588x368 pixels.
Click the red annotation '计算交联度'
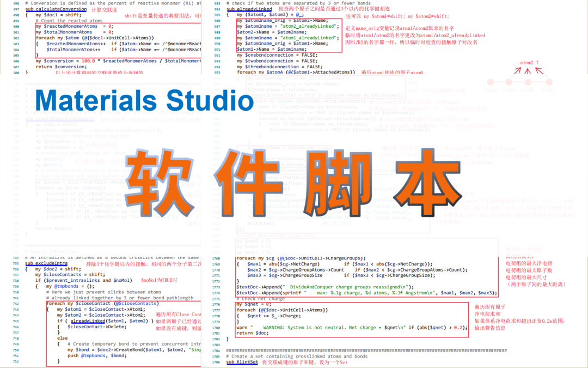tap(105, 10)
